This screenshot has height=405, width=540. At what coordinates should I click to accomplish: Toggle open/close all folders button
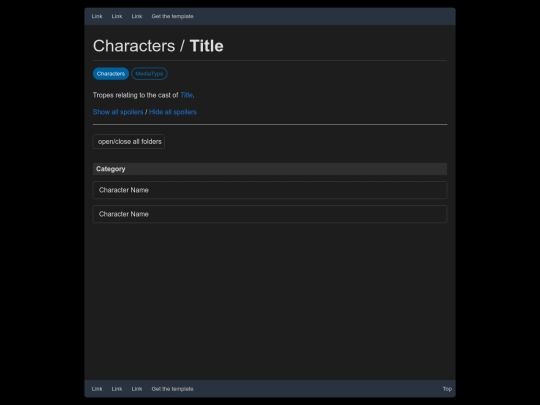pyautogui.click(x=129, y=142)
